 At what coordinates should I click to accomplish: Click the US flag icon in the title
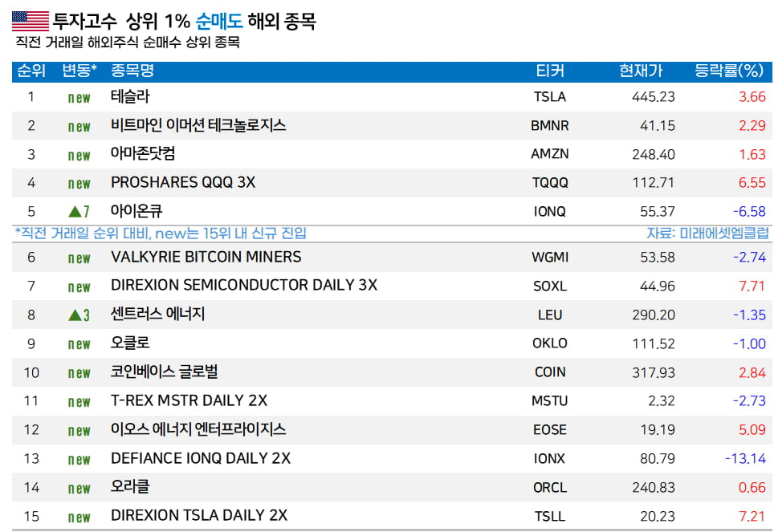(x=30, y=21)
